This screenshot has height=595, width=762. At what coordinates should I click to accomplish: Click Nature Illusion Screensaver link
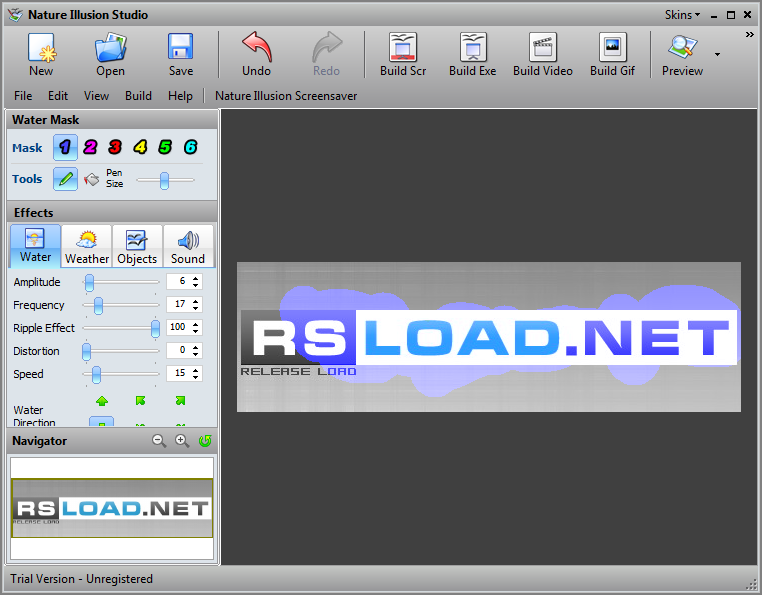pos(286,96)
